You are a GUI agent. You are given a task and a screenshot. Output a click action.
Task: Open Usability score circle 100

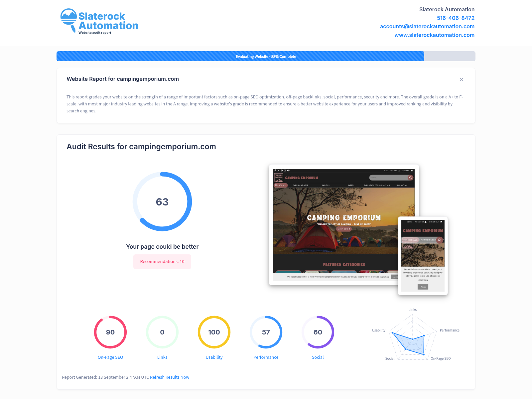214,332
